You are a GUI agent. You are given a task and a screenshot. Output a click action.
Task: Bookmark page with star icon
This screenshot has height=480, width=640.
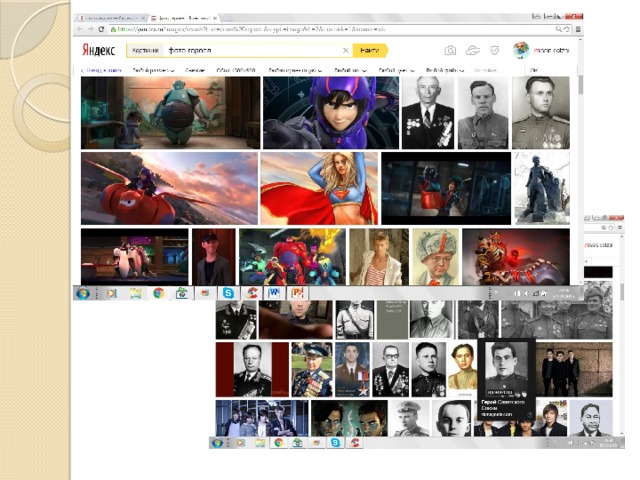pos(567,29)
